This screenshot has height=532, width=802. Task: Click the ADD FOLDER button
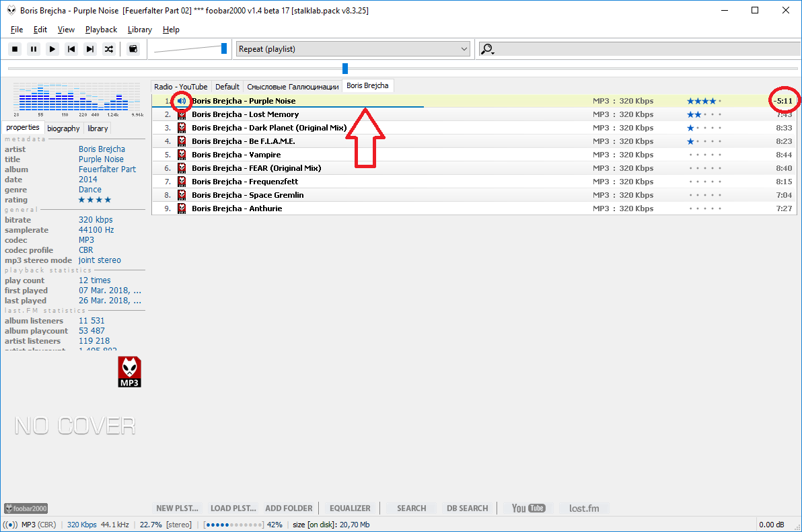(289, 508)
